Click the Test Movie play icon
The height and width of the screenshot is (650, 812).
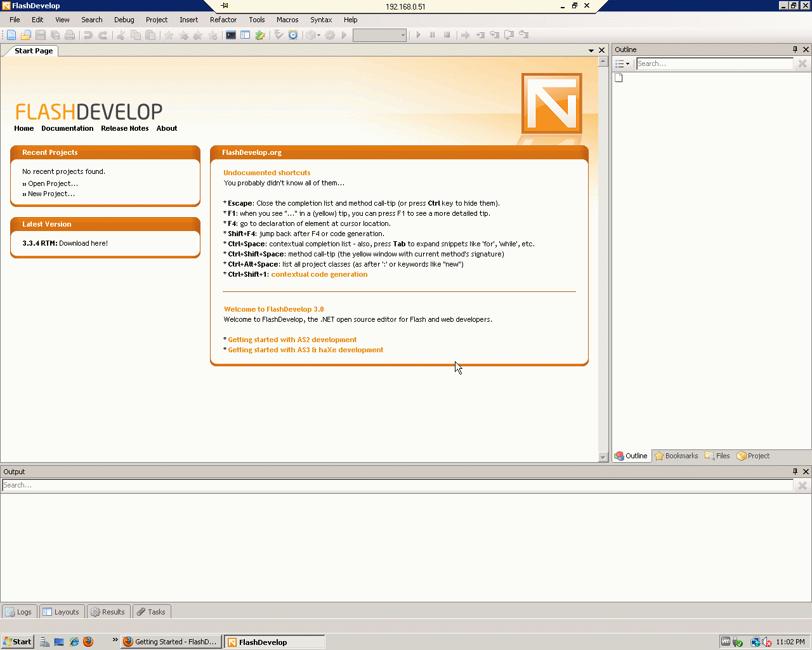tap(344, 35)
